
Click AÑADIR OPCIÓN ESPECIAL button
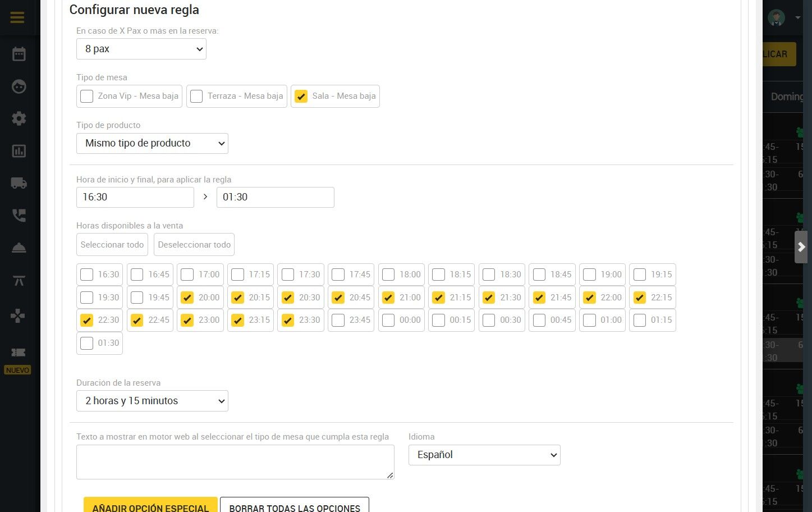tap(150, 507)
